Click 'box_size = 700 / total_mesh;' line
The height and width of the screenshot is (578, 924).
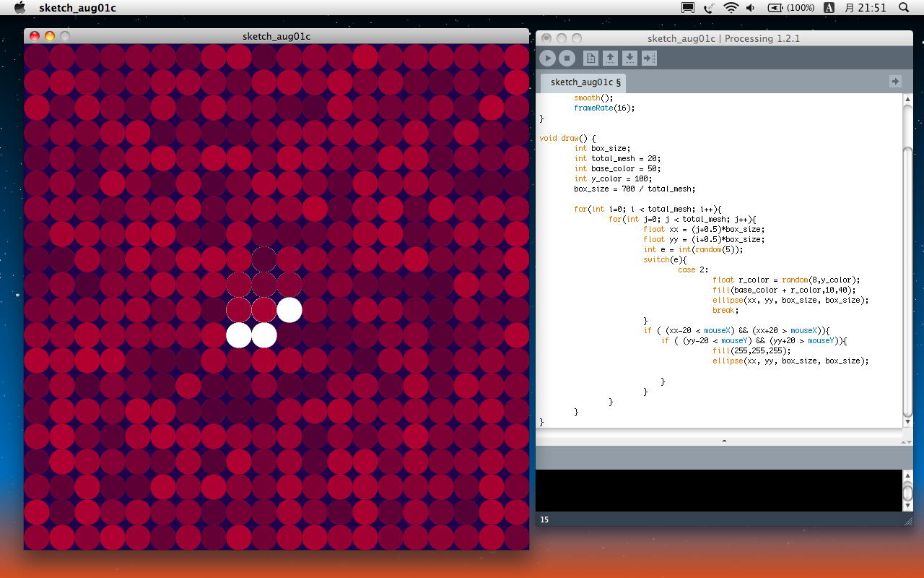[x=635, y=189]
